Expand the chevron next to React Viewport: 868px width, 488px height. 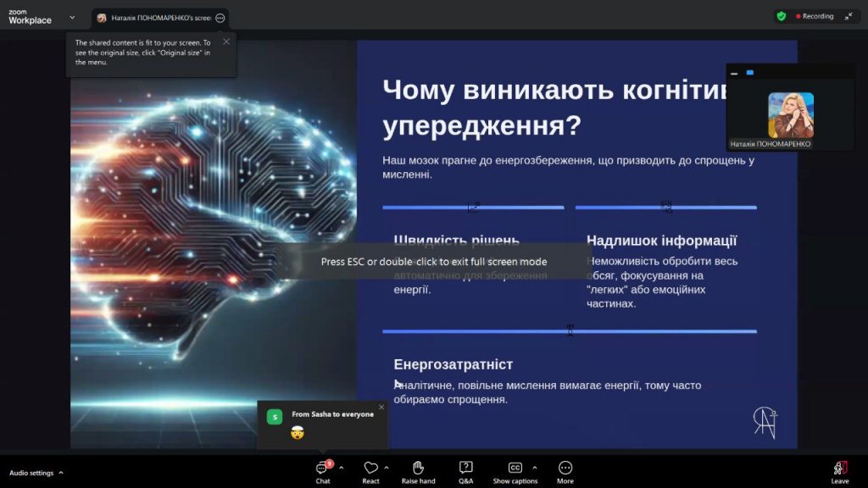coord(387,468)
